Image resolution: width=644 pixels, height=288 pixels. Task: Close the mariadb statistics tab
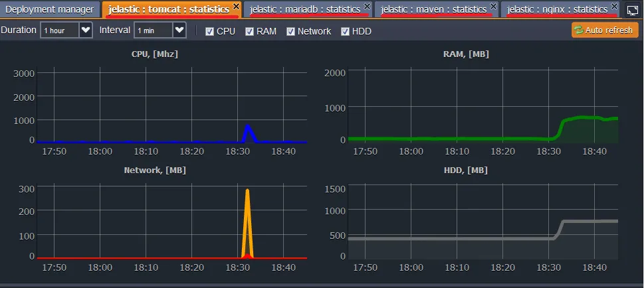point(367,6)
